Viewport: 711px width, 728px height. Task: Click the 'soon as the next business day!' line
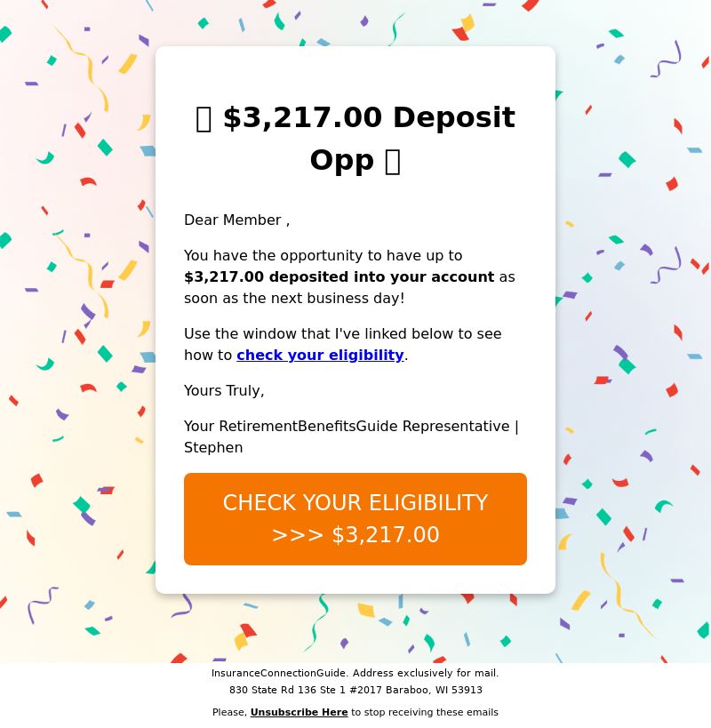coord(294,299)
